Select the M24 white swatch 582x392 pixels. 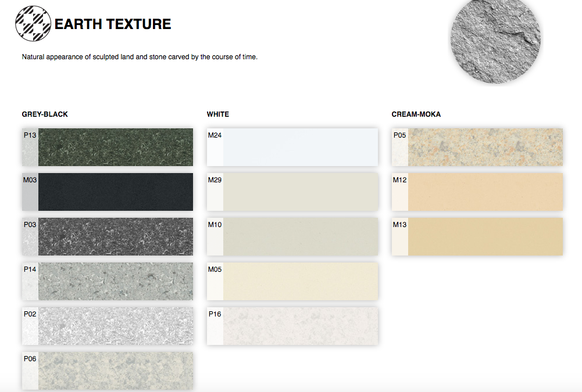coord(292,148)
